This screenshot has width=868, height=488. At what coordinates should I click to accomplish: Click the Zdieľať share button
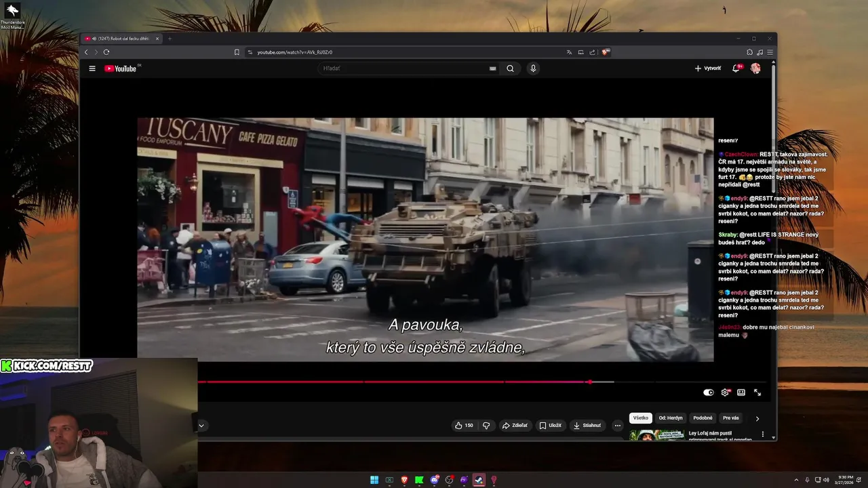tap(515, 426)
